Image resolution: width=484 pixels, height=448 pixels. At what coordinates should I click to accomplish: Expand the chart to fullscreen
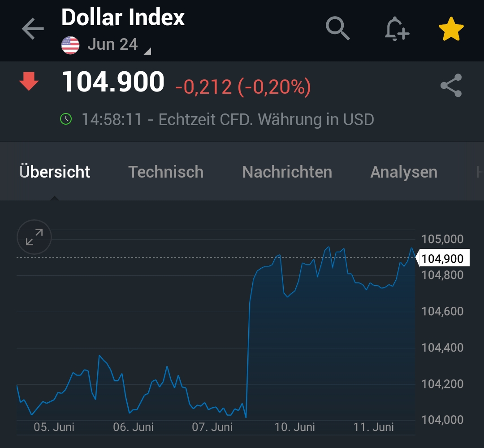(35, 237)
